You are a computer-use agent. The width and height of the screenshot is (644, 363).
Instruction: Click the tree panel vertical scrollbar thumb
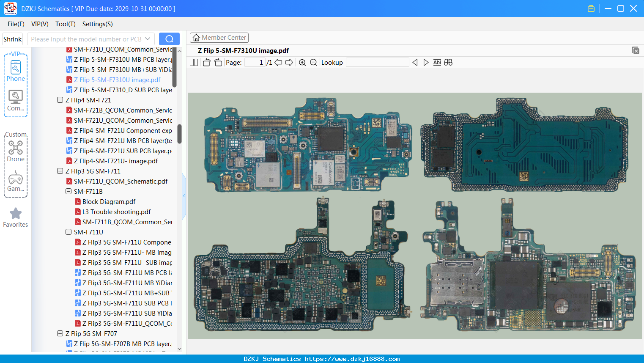(x=179, y=134)
